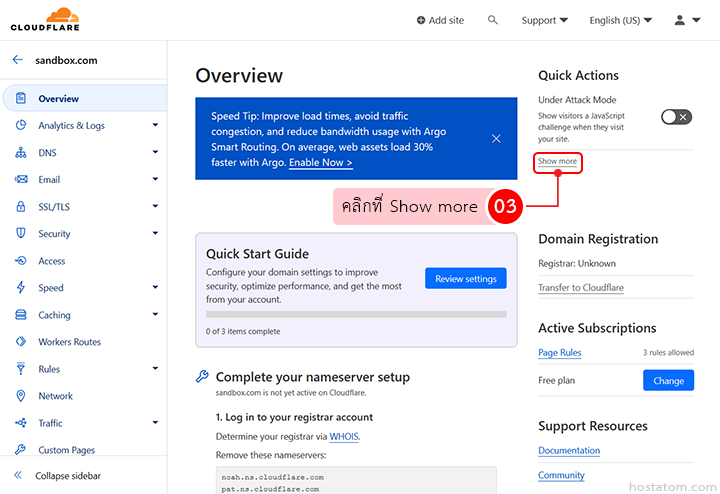Click the Review settings button
Viewport: 720px width, 494px height.
466,279
